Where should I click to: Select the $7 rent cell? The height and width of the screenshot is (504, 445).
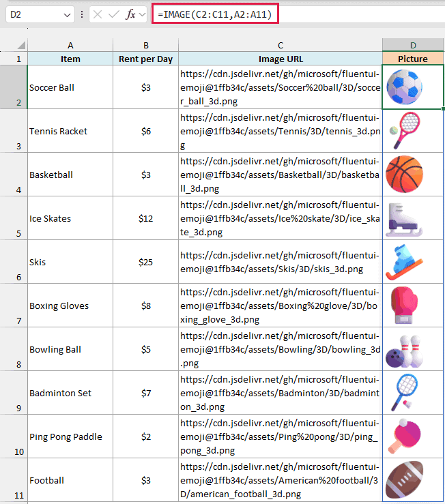tap(146, 393)
